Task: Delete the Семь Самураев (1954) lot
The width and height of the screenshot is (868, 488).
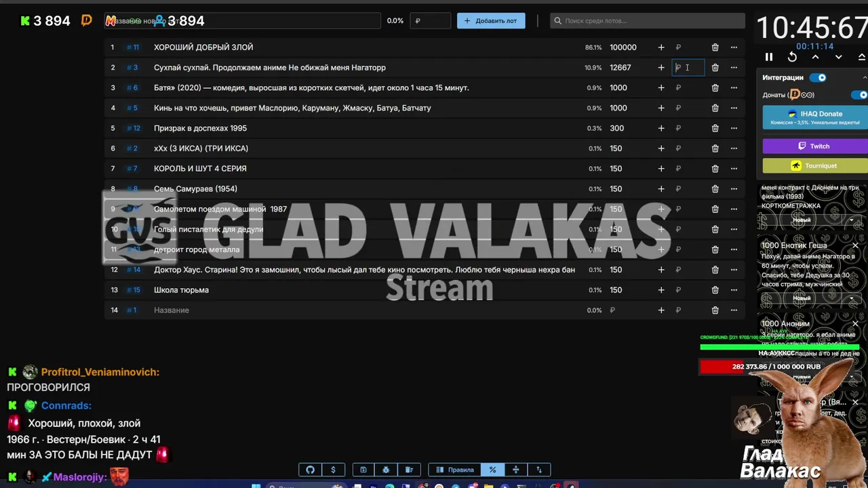Action: tap(715, 189)
